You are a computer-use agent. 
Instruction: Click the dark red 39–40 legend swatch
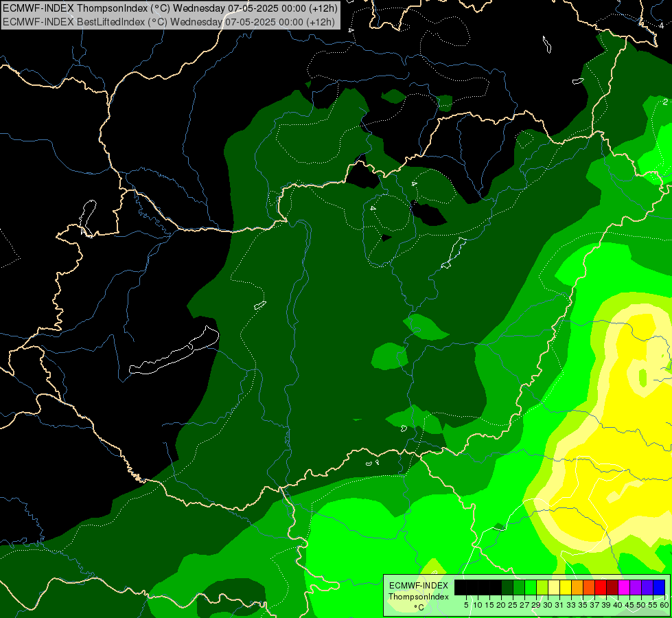click(612, 587)
